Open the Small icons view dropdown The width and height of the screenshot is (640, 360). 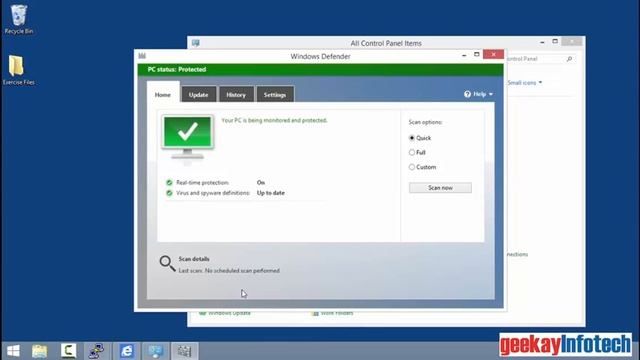click(525, 82)
